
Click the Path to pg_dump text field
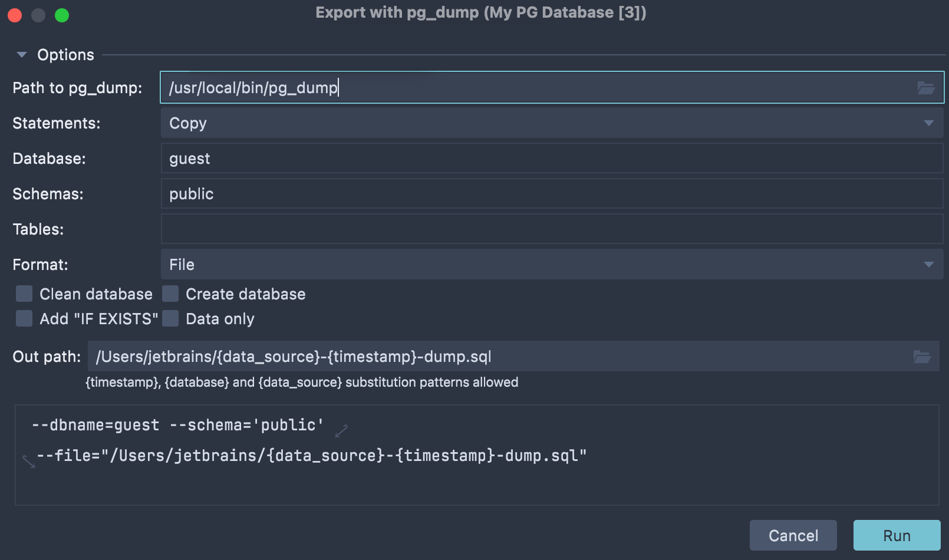530,88
